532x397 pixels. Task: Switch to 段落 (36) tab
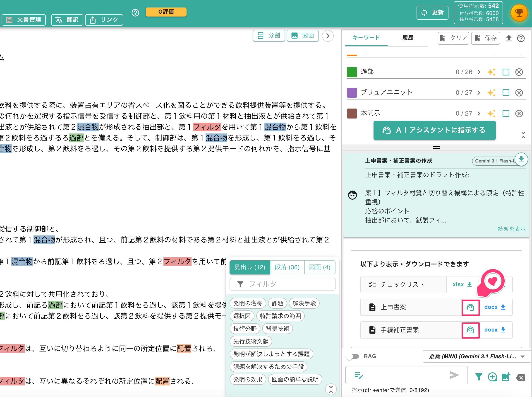[x=287, y=267]
